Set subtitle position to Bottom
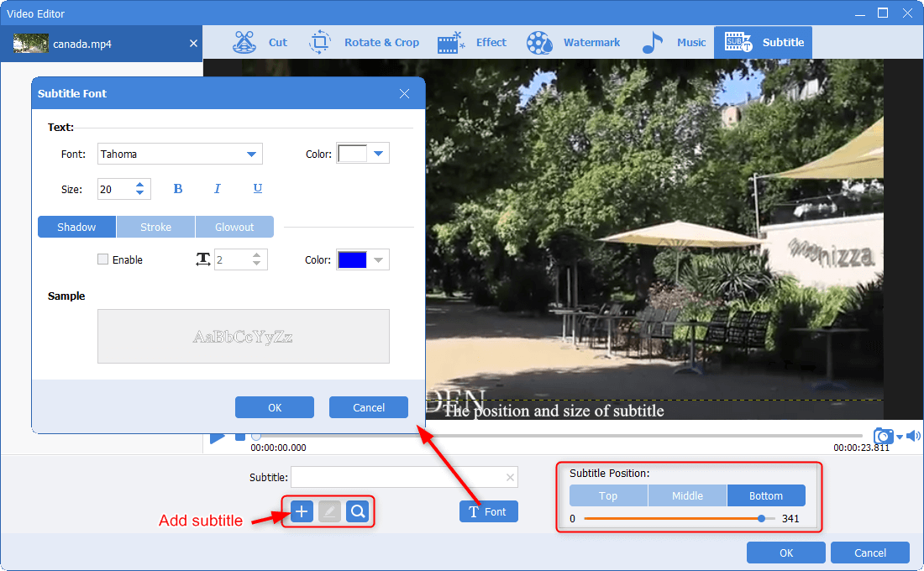The image size is (924, 571). point(766,495)
